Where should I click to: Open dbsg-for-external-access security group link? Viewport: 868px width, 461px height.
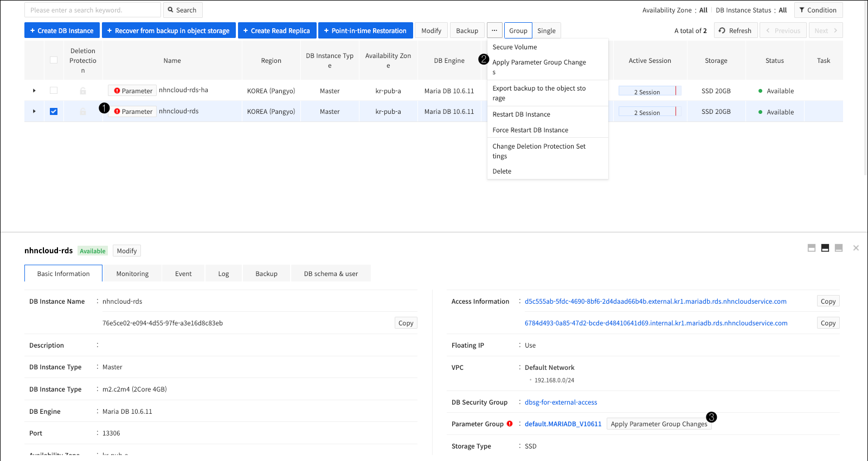pos(561,402)
